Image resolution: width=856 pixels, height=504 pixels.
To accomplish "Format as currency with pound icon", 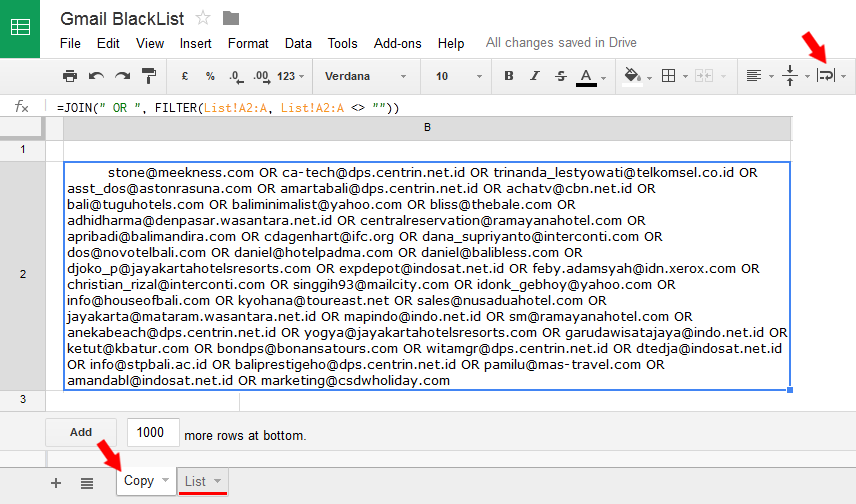I will pyautogui.click(x=185, y=76).
